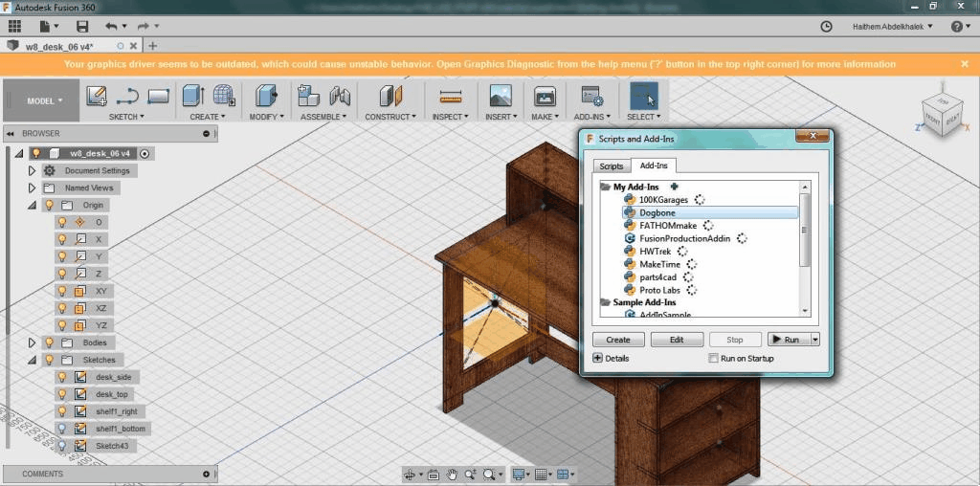Viewport: 980px width, 486px height.
Task: Click the Edit button in dialog
Action: pos(677,340)
